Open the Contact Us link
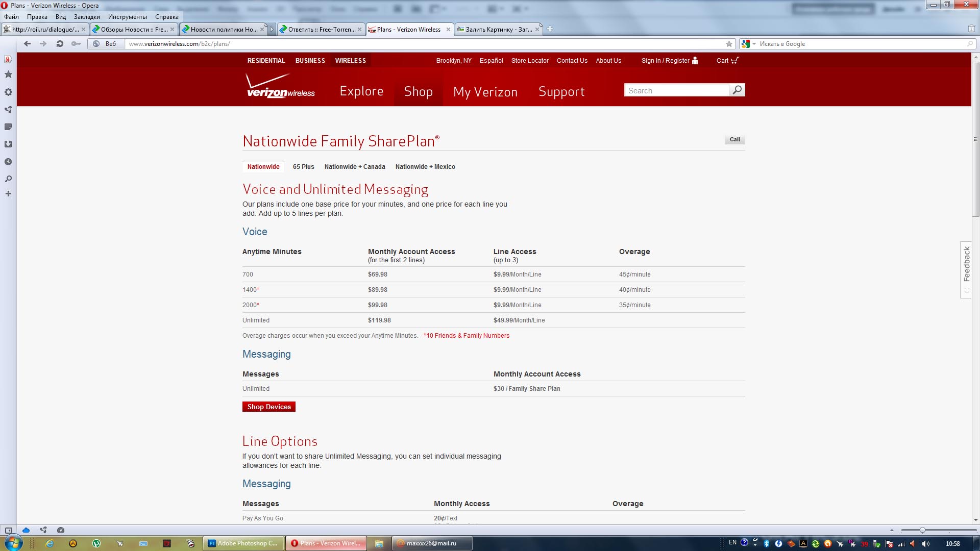Screen dimensions: 980x551 pyautogui.click(x=572, y=60)
